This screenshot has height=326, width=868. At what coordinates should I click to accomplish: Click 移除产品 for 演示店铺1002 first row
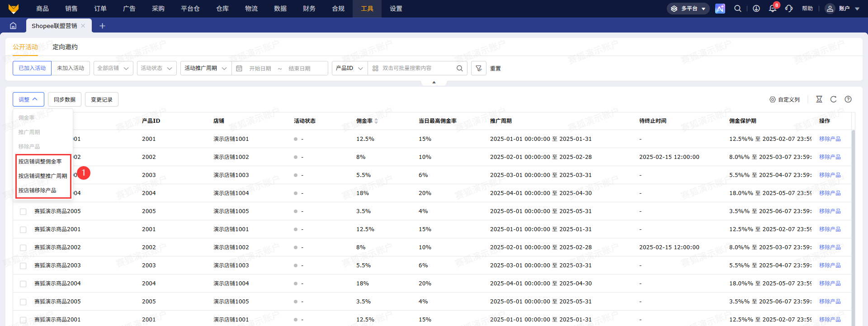tap(830, 157)
